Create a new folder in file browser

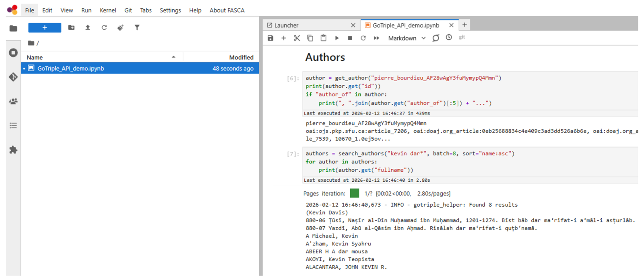(71, 27)
